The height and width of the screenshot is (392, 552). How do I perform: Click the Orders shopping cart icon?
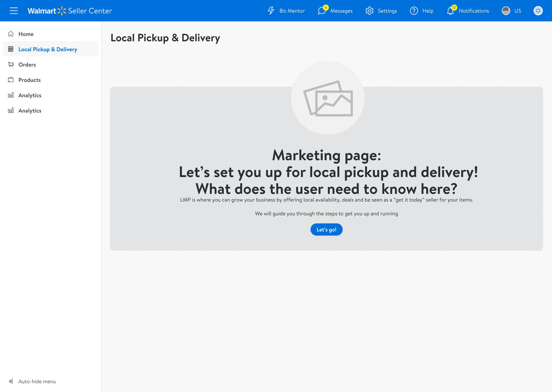pyautogui.click(x=11, y=65)
